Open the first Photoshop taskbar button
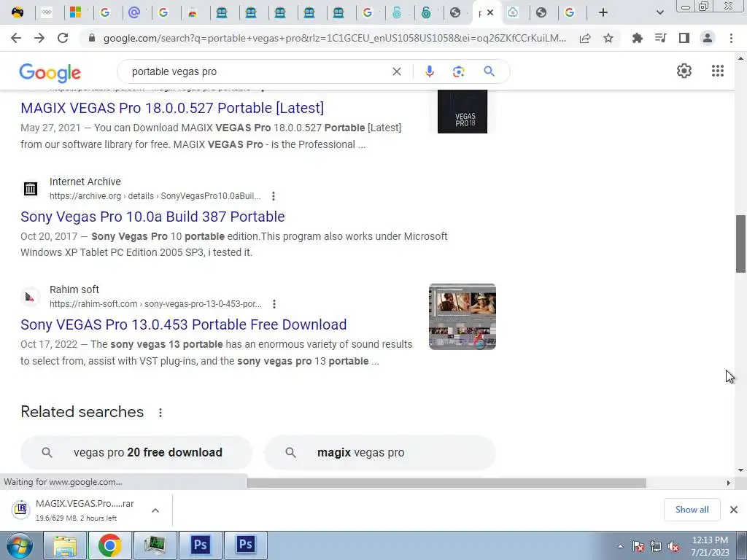The image size is (747, 560). point(201,546)
